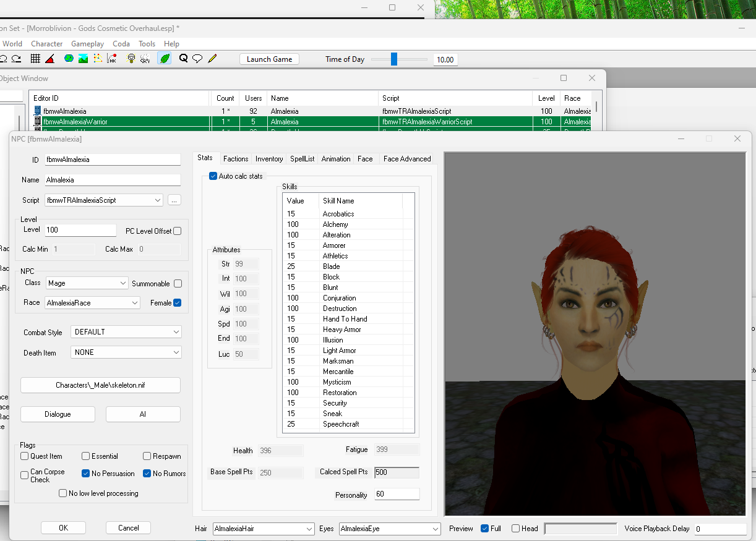Click the NPC Name input field
This screenshot has width=756, height=541.
[x=113, y=180]
